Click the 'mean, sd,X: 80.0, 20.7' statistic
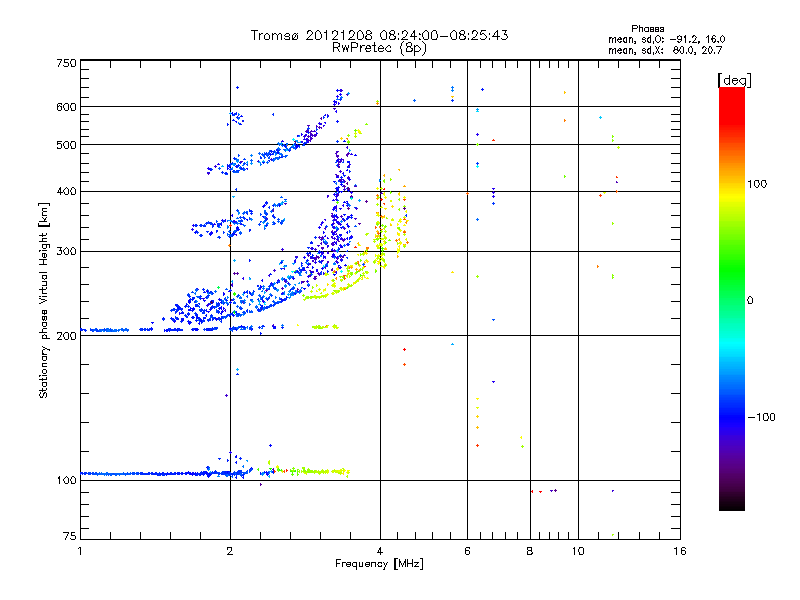Image resolution: width=800 pixels, height=600 pixels. [665, 50]
